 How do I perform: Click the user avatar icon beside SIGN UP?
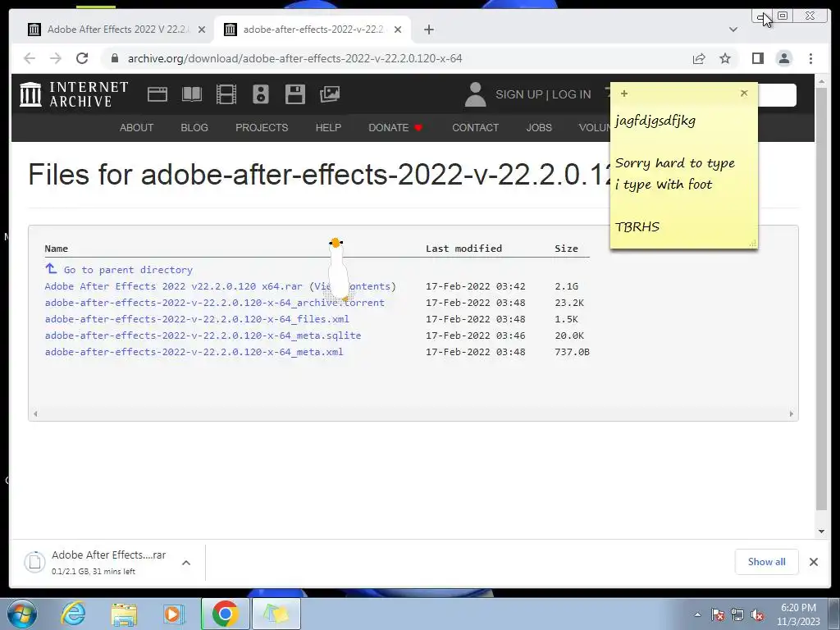click(475, 94)
